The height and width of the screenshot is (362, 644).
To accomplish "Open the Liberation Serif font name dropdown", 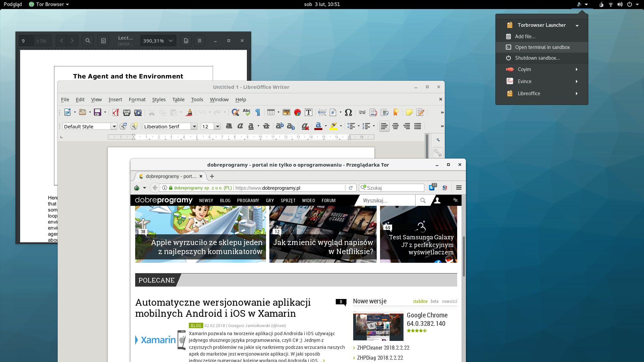I will click(194, 126).
